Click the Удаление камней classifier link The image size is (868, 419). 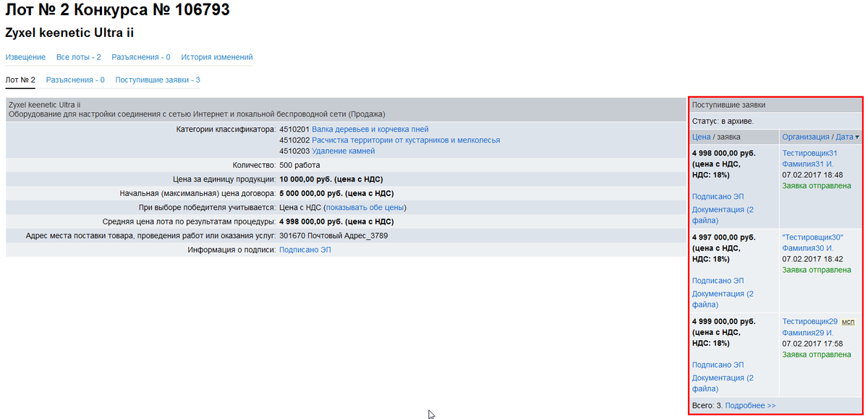point(343,151)
